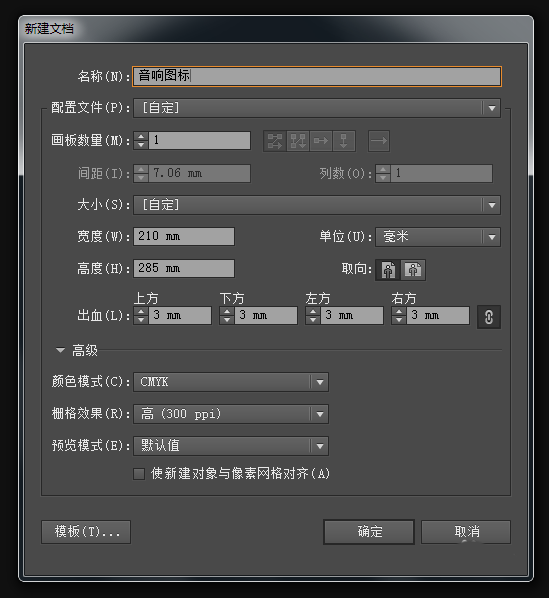The width and height of the screenshot is (549, 598).
Task: Click the 取消 cancel button
Action: pyautogui.click(x=466, y=532)
